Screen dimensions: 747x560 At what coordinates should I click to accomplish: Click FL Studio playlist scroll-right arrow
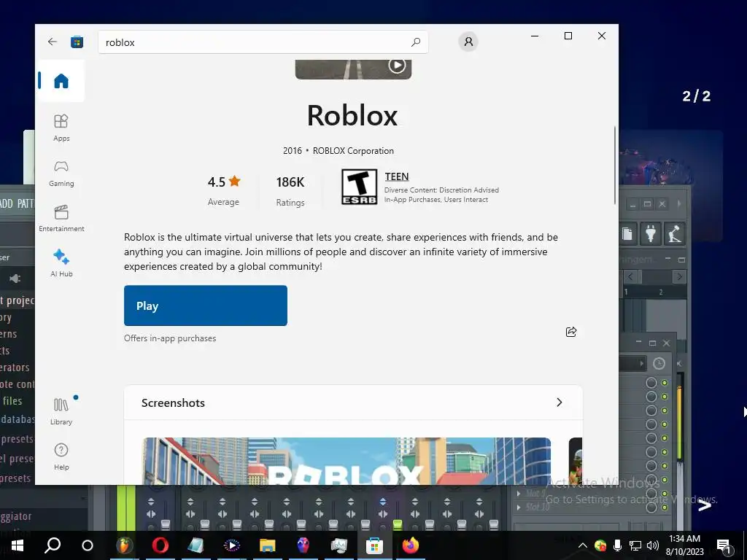679,276
